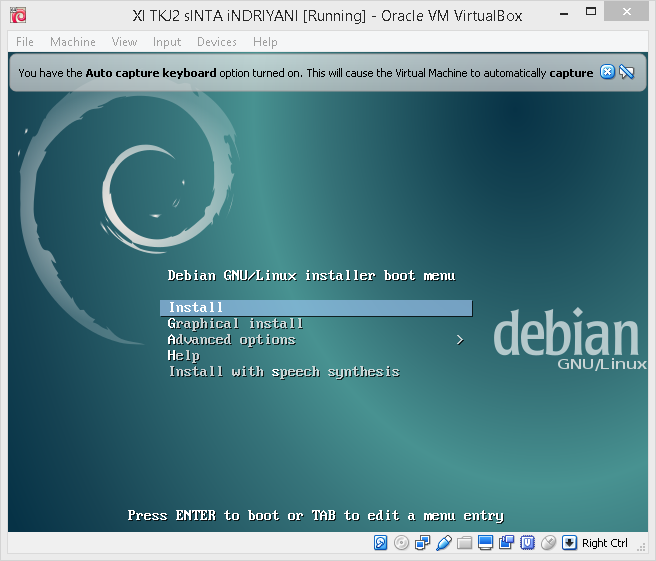Open the Devices menu
Image resolution: width=656 pixels, height=561 pixels.
217,42
